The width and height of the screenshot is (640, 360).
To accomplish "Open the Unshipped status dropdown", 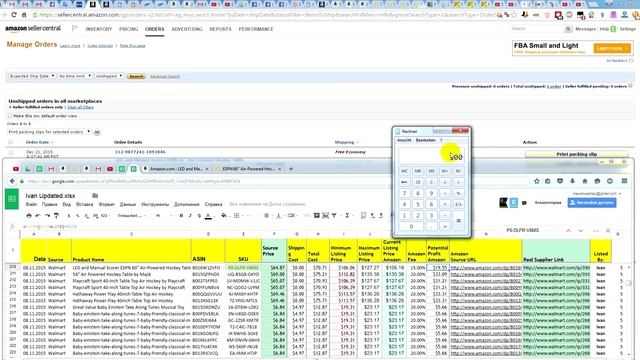I will 109,76.
